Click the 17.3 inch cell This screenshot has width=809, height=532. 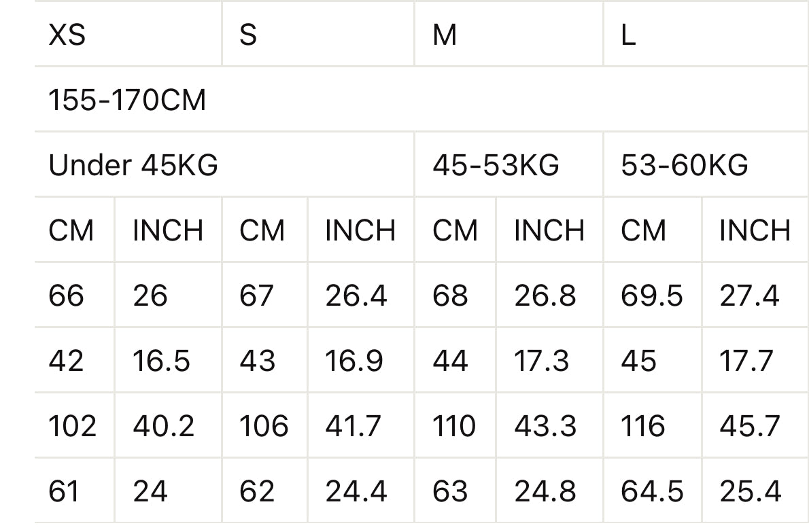tap(541, 361)
